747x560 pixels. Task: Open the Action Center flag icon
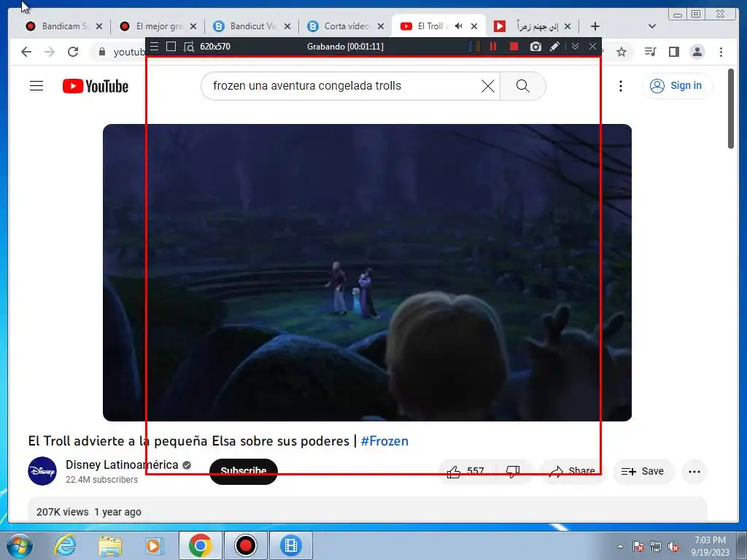coord(638,546)
